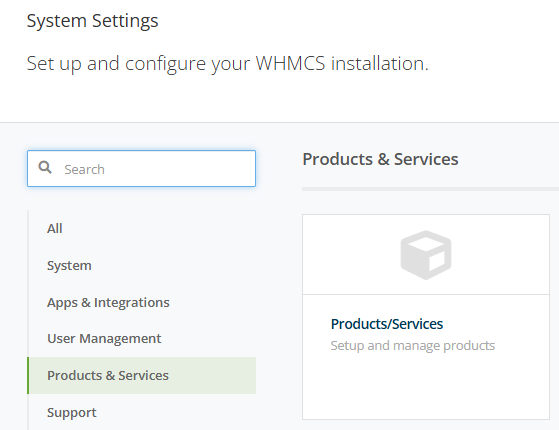Click 'Setup and manage products' description
Image resolution: width=559 pixels, height=430 pixels.
[x=412, y=345]
